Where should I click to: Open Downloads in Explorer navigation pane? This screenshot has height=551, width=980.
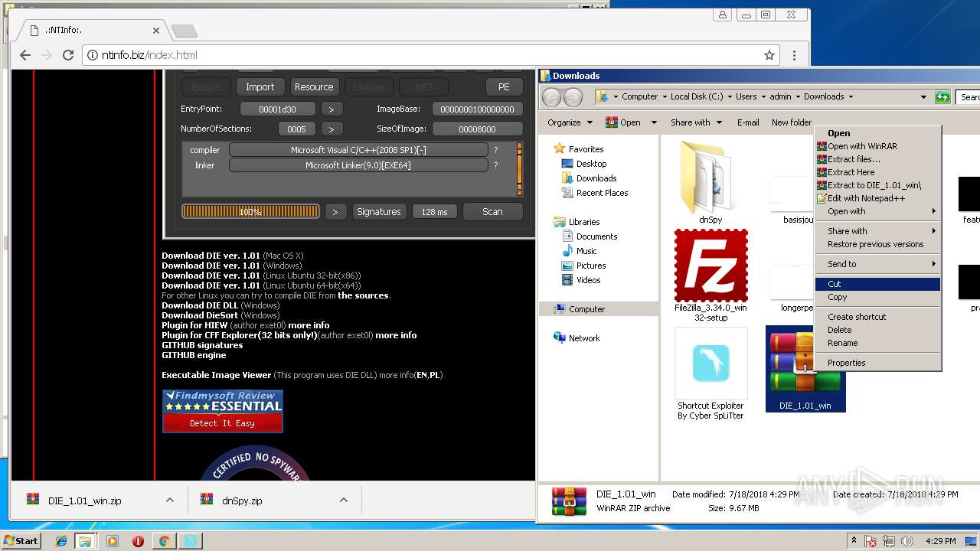point(596,178)
